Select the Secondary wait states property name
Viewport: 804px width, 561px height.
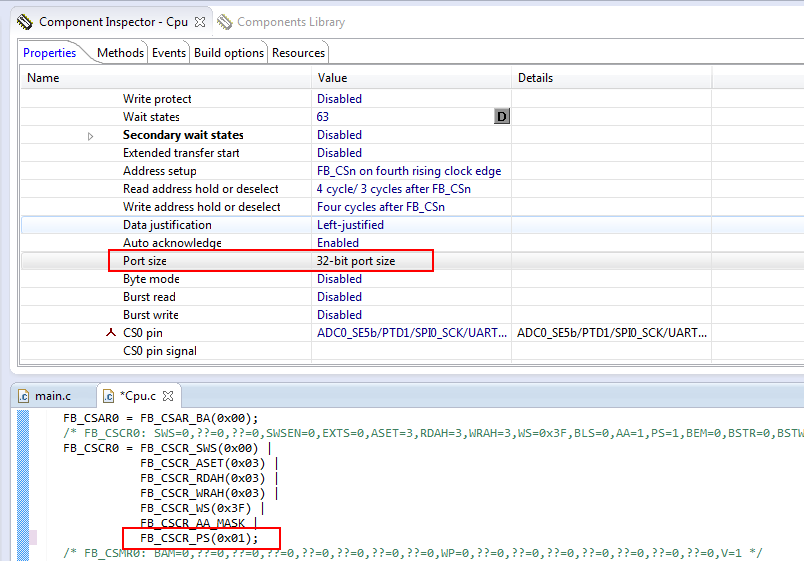click(183, 135)
